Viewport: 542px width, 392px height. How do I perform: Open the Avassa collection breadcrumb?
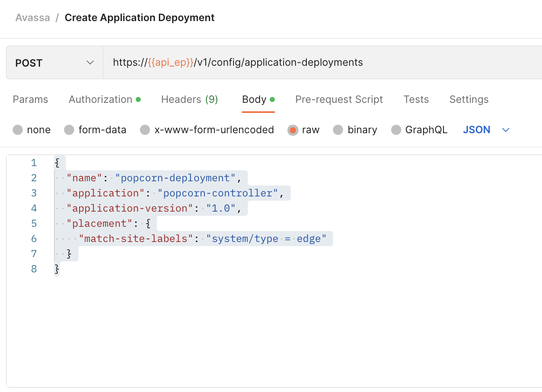[x=33, y=18]
